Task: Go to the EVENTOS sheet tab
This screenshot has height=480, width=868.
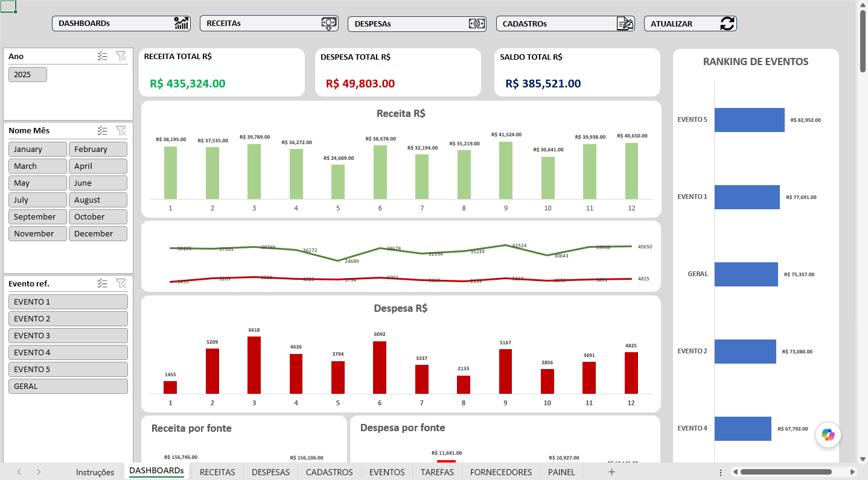Action: tap(387, 472)
